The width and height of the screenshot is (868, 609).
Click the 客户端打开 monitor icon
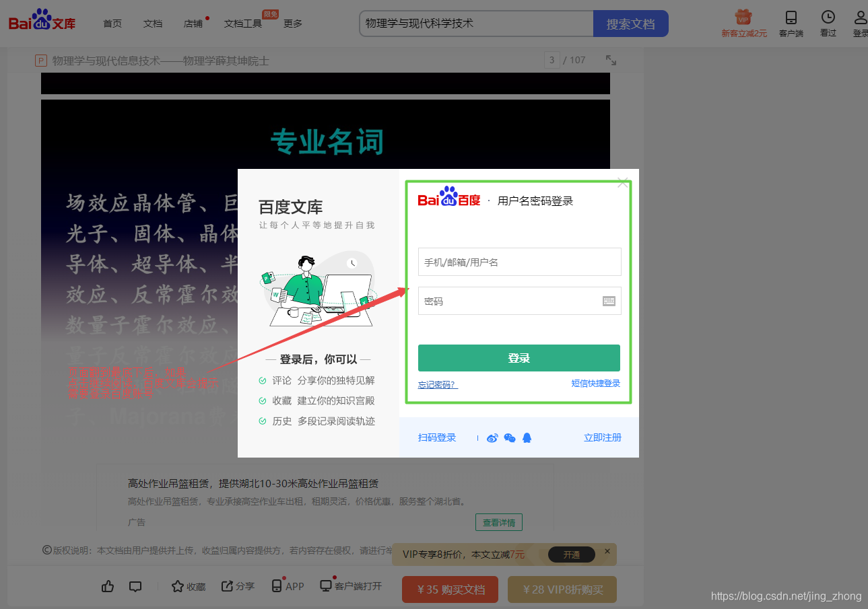pos(326,585)
